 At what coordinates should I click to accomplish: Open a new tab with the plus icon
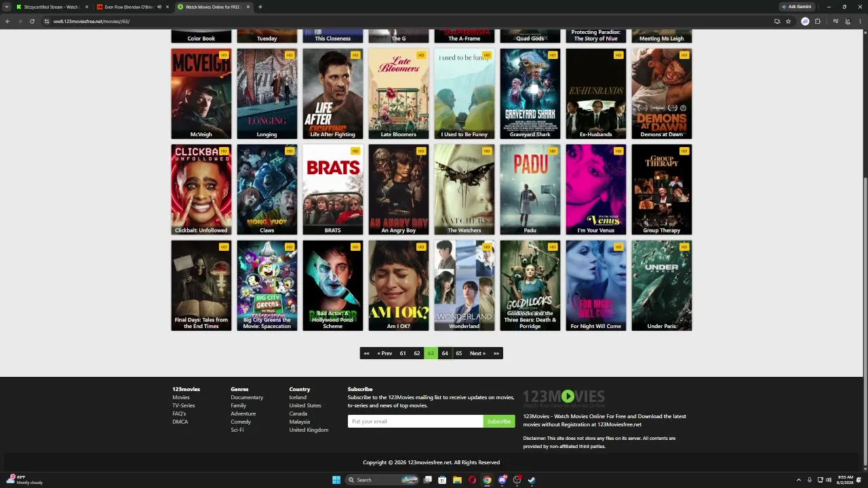(x=260, y=7)
